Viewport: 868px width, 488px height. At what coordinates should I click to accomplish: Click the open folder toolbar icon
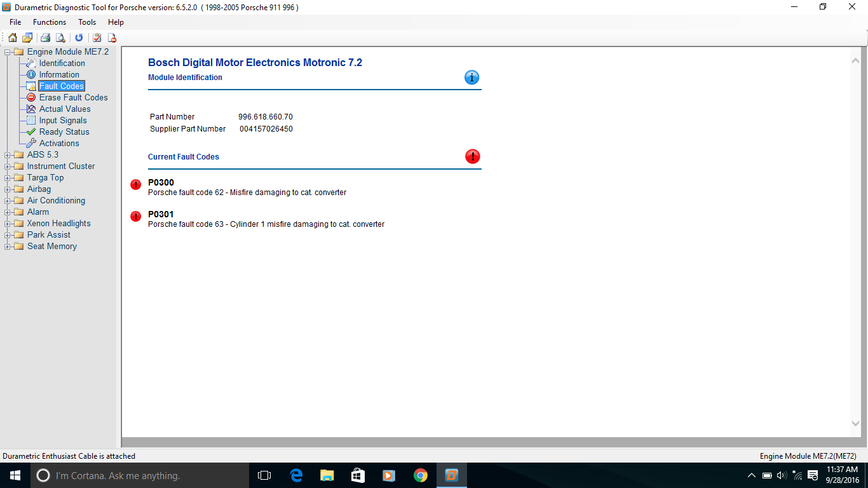(x=27, y=37)
